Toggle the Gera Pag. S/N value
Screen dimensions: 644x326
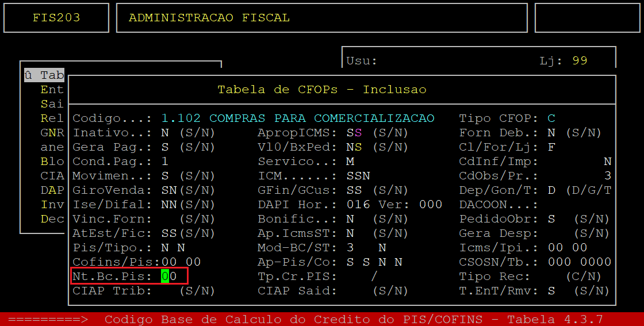coord(164,147)
